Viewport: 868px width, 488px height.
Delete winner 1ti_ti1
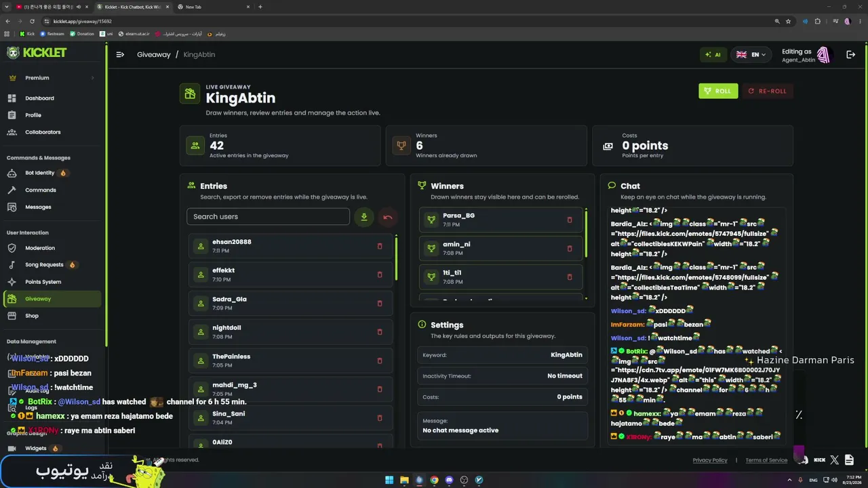570,277
